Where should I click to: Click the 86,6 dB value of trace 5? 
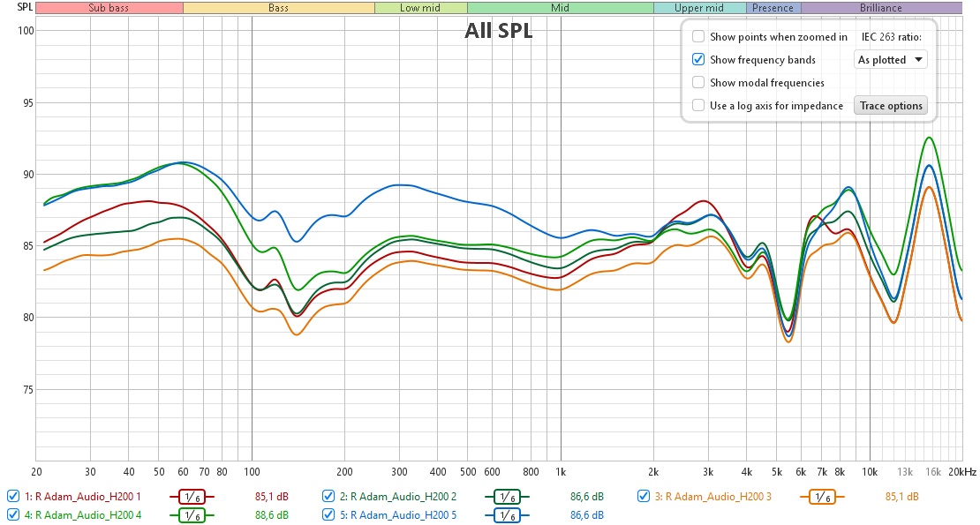(587, 515)
